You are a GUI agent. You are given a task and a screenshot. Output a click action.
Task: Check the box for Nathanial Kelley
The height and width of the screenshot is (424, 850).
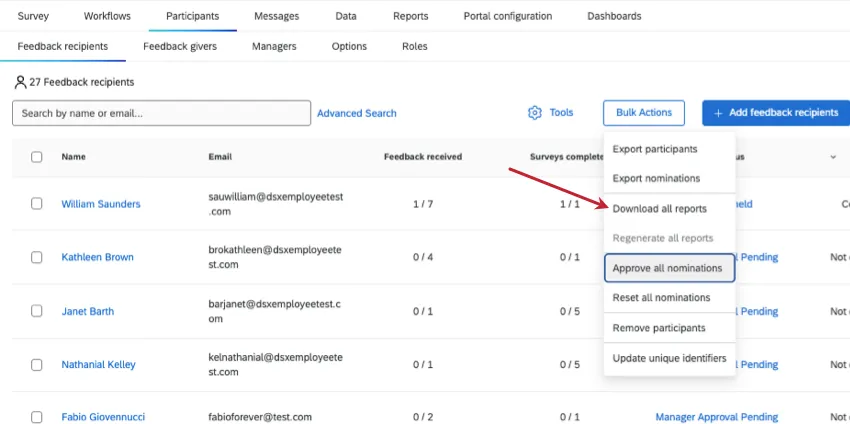click(36, 364)
